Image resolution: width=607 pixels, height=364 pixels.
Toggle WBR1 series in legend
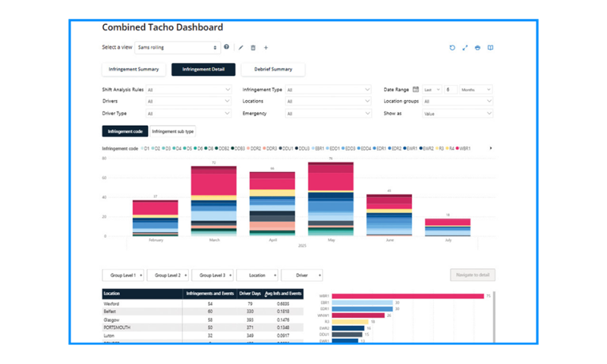(464, 149)
